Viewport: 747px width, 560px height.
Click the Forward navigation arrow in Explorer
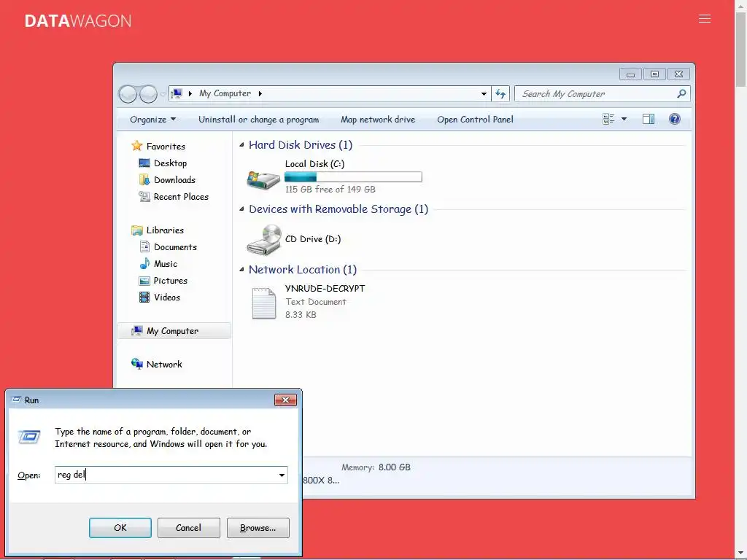(148, 94)
